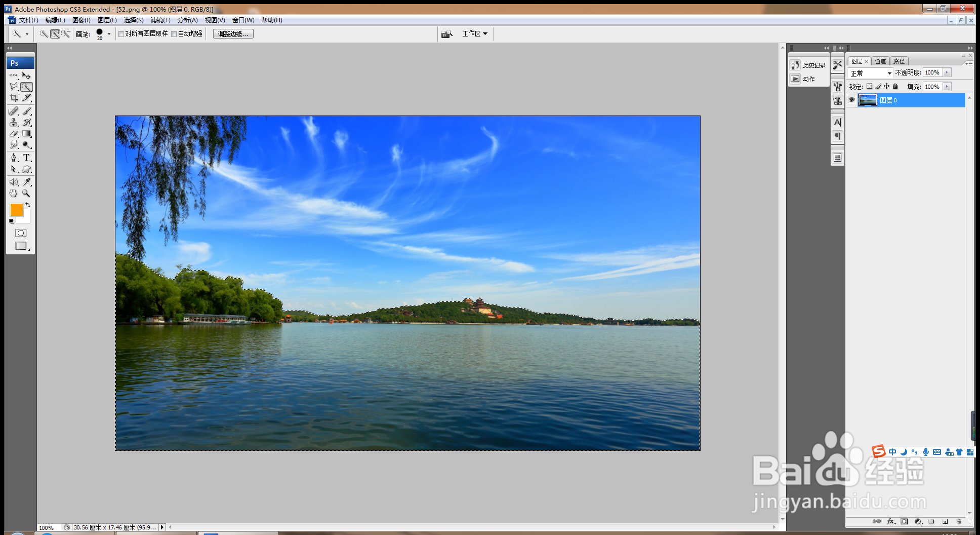The width and height of the screenshot is (980, 535).
Task: Select the Eyedropper tool
Action: 26,182
